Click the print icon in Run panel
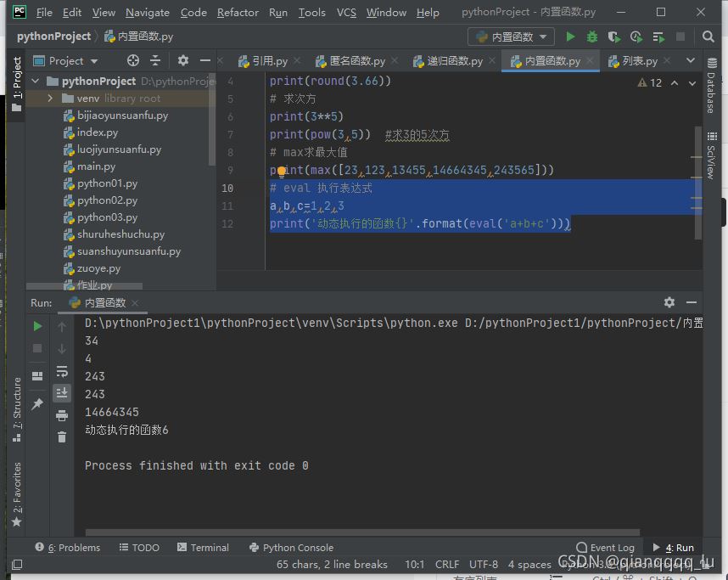The height and width of the screenshot is (580, 728). click(x=62, y=415)
